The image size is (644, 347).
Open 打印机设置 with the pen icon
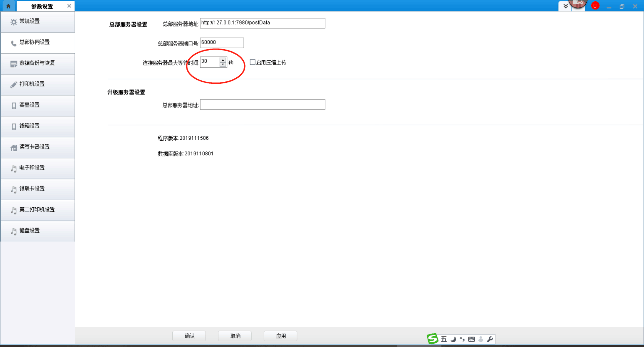(x=38, y=84)
